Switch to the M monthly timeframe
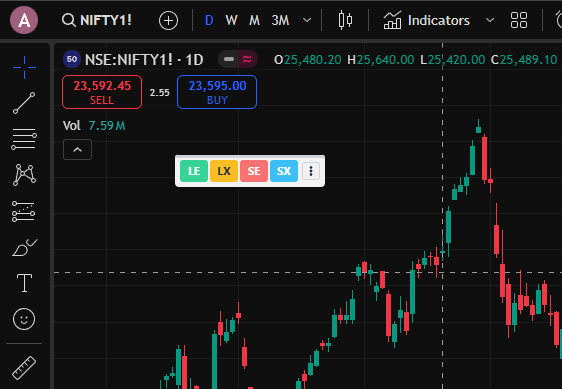This screenshot has width=562, height=389. [x=254, y=20]
